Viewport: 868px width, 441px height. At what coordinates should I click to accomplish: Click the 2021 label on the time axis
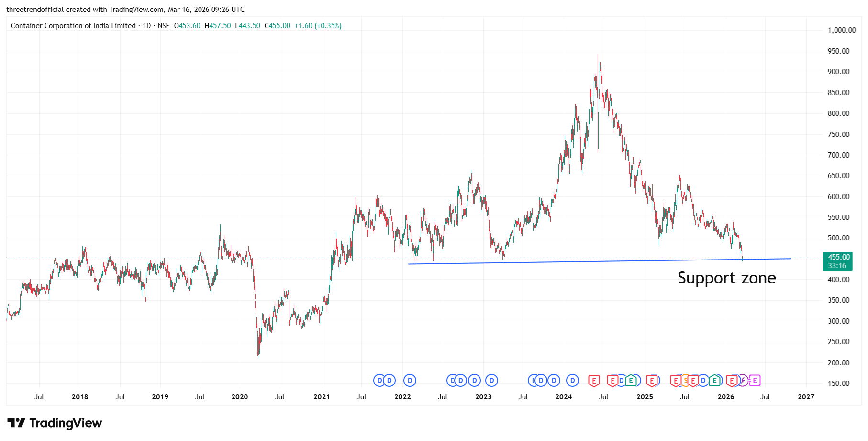[x=322, y=397]
